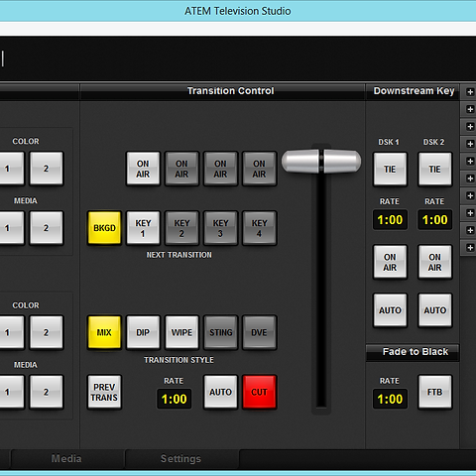Choose the MIX transition style

click(104, 332)
